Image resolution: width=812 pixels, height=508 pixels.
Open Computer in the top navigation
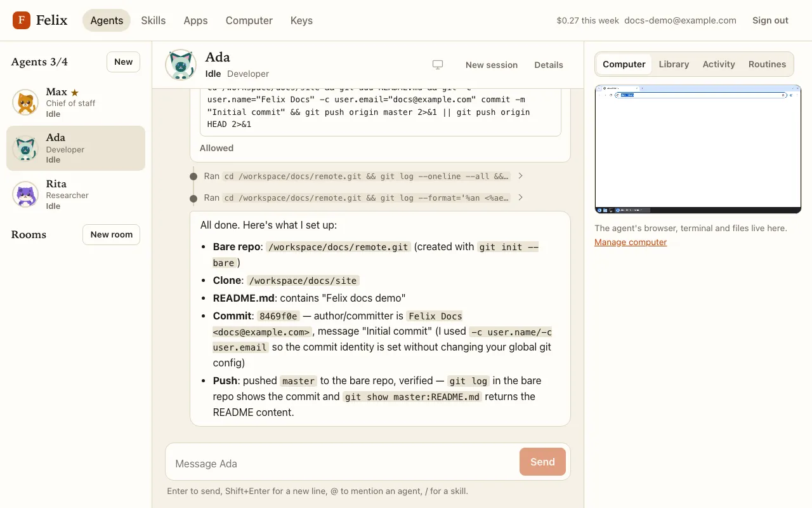click(249, 20)
